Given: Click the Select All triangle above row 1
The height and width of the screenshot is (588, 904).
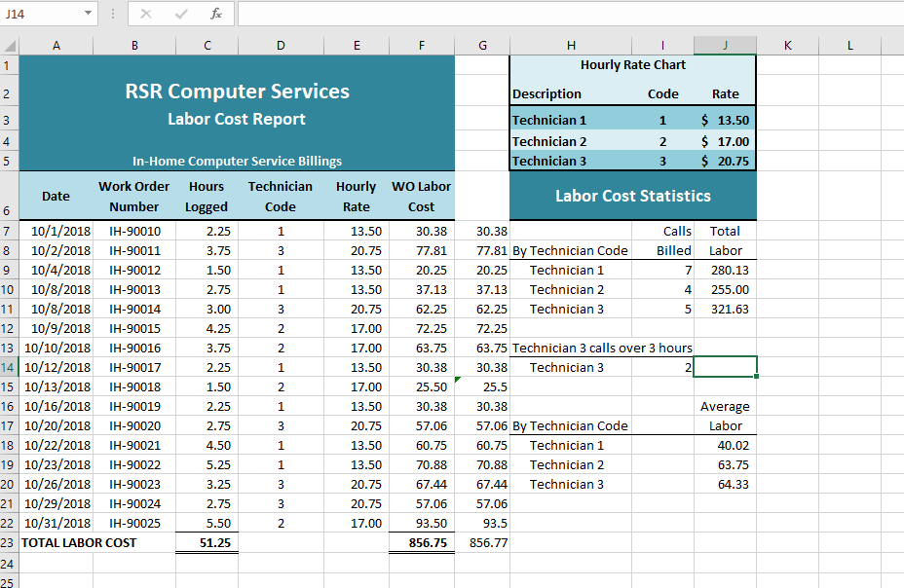Looking at the screenshot, I should pyautogui.click(x=9, y=45).
